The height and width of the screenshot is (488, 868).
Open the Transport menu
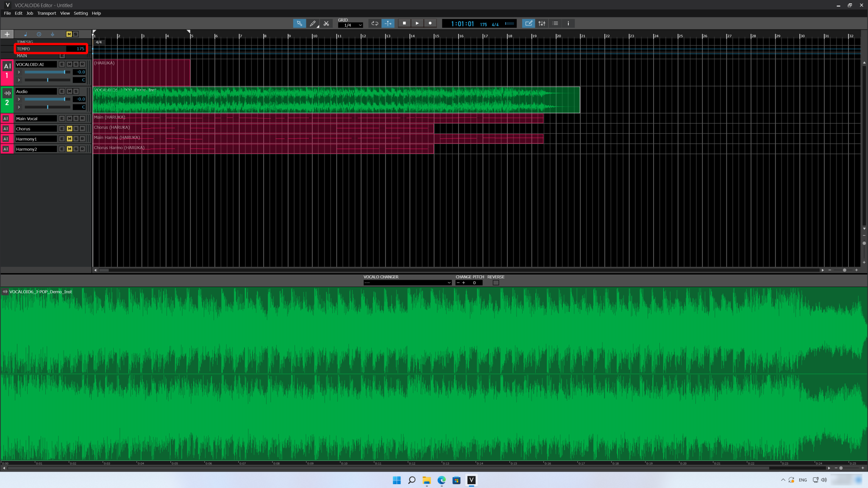pyautogui.click(x=47, y=13)
